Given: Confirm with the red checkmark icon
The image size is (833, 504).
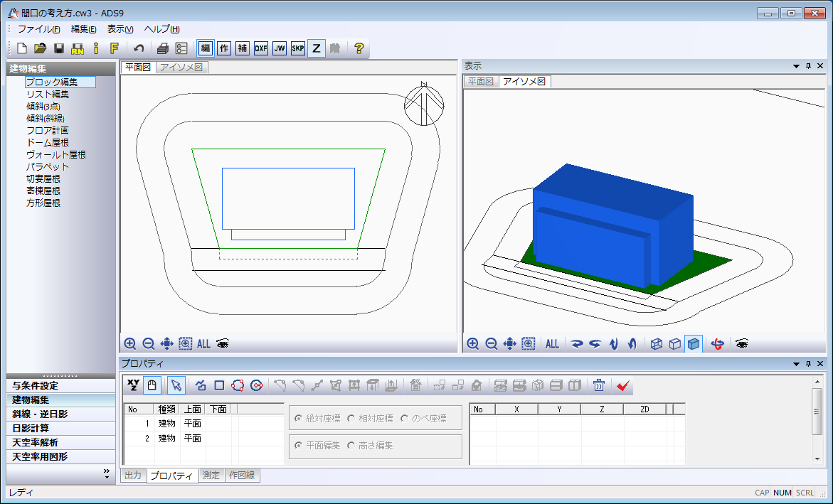Looking at the screenshot, I should [x=623, y=385].
